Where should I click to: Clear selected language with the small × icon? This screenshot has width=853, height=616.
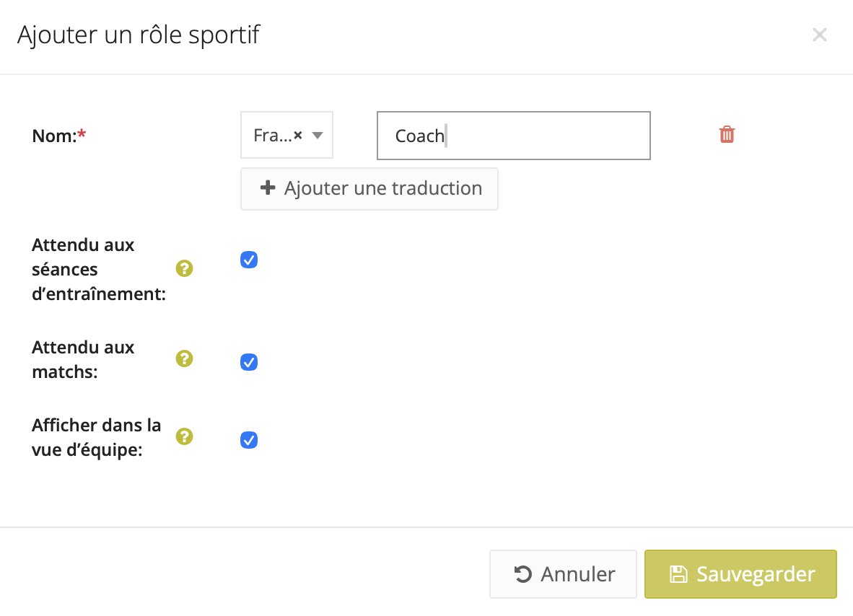298,135
